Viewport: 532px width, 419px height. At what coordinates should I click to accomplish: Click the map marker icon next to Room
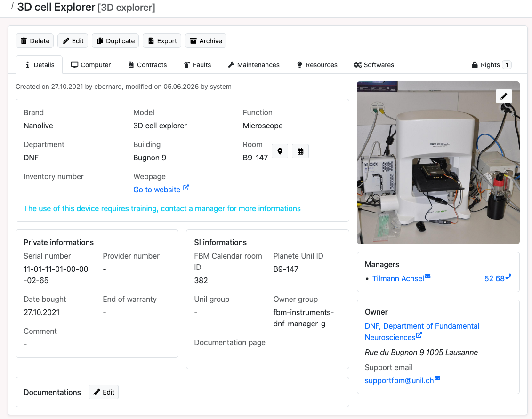click(280, 151)
